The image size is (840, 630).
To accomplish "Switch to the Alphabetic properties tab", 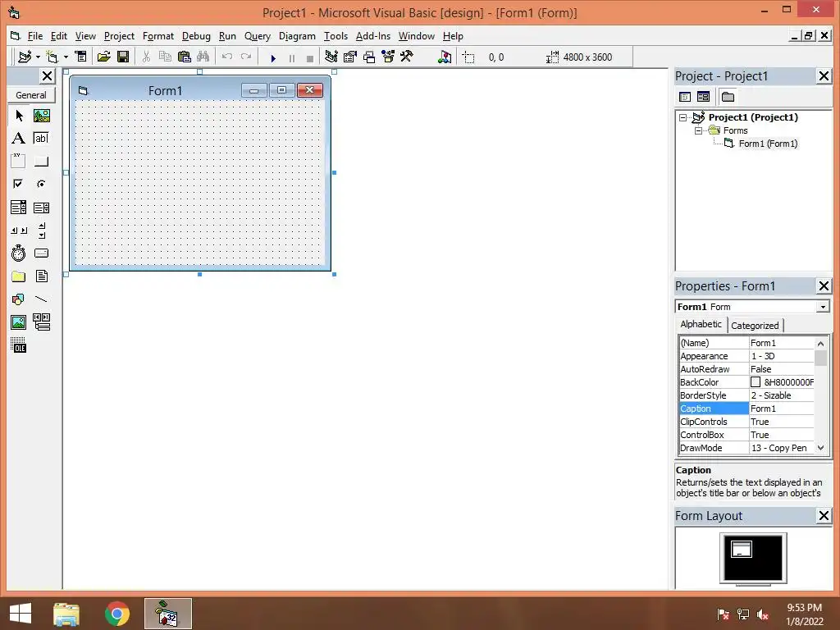I will point(701,324).
